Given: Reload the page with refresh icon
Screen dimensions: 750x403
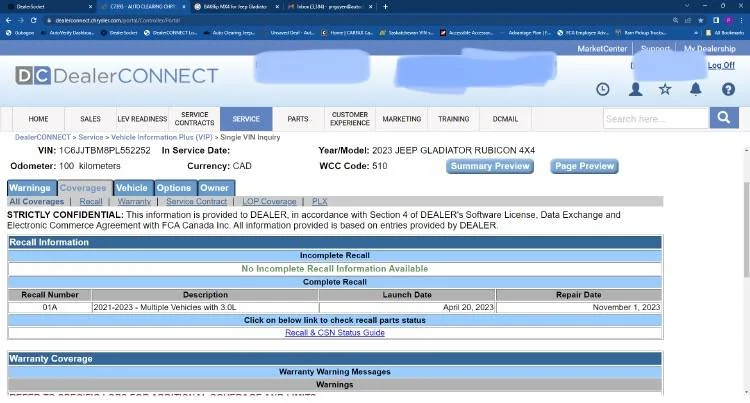Looking at the screenshot, I should 33,21.
